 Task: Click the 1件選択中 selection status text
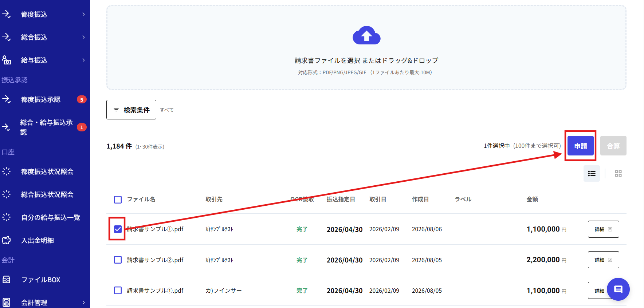496,146
